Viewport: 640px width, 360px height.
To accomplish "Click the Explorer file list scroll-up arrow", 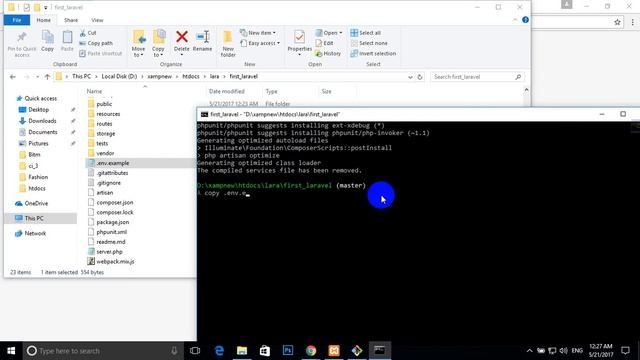I will pyautogui.click(x=526, y=90).
